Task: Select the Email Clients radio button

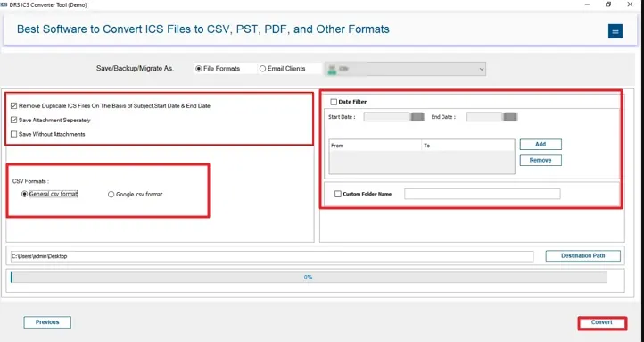Action: coord(262,69)
